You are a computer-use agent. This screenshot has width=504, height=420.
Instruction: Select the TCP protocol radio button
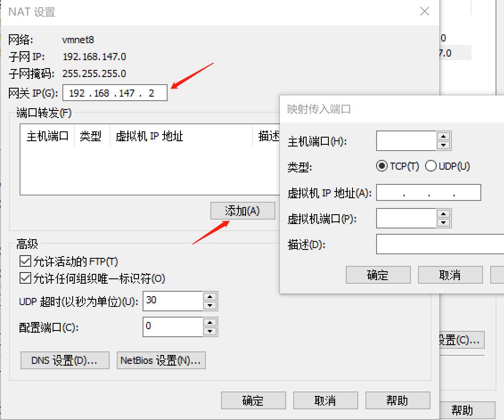tap(382, 166)
